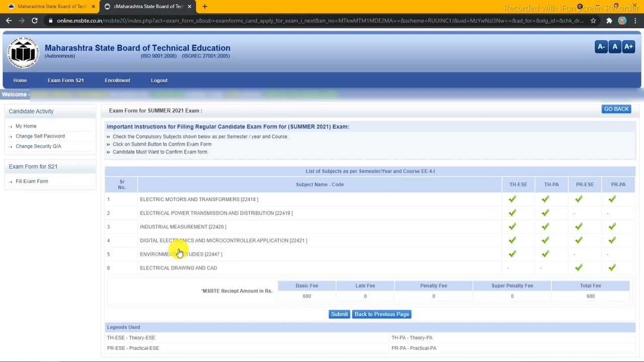Submit the exam form
644x362 pixels.
tap(339, 314)
